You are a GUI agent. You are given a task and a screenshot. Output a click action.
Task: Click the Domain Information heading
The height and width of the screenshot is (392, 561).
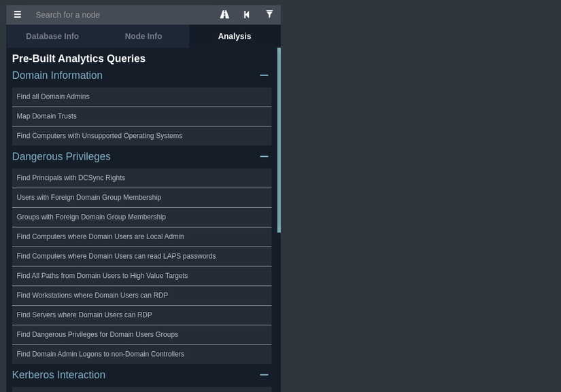pos(57,75)
